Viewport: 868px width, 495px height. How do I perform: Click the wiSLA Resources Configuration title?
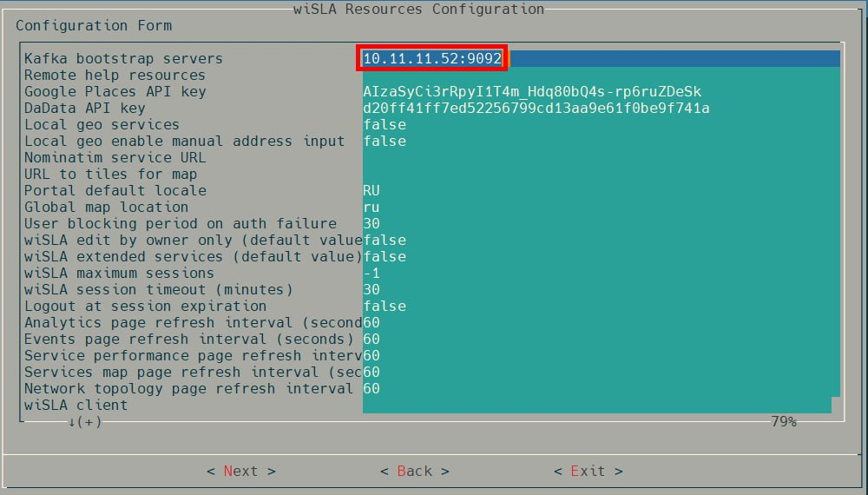coord(418,9)
